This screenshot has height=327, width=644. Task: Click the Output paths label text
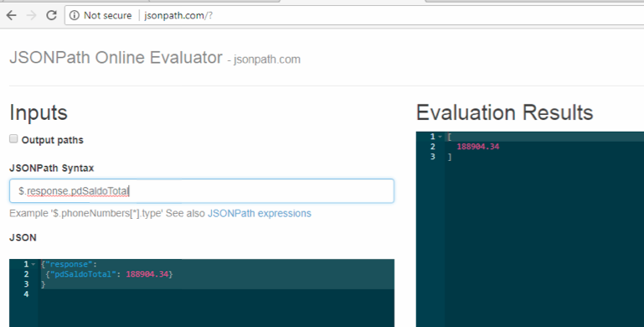(52, 140)
